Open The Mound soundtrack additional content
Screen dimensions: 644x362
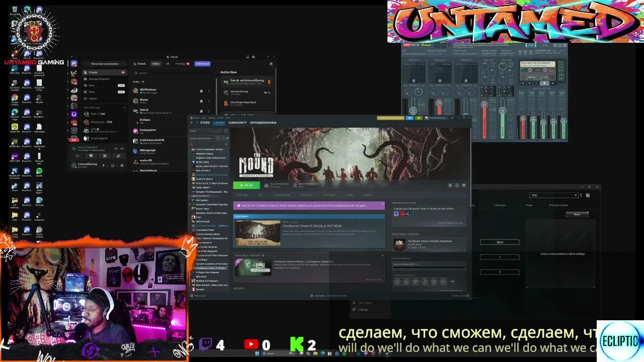tap(428, 244)
